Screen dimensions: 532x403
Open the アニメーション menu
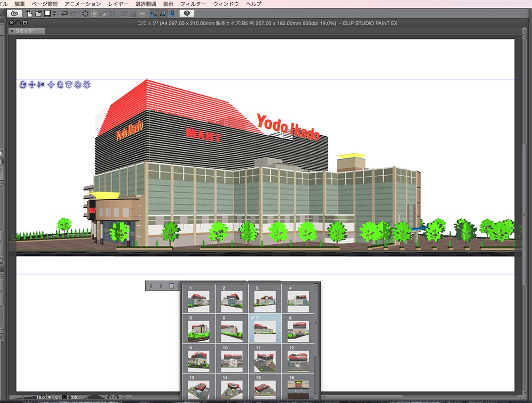click(x=82, y=4)
